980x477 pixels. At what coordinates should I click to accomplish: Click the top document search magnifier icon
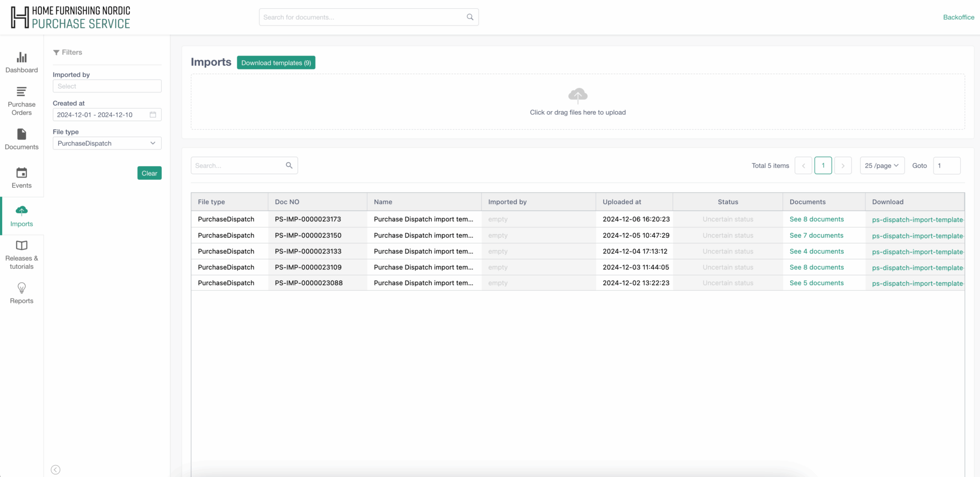(470, 17)
